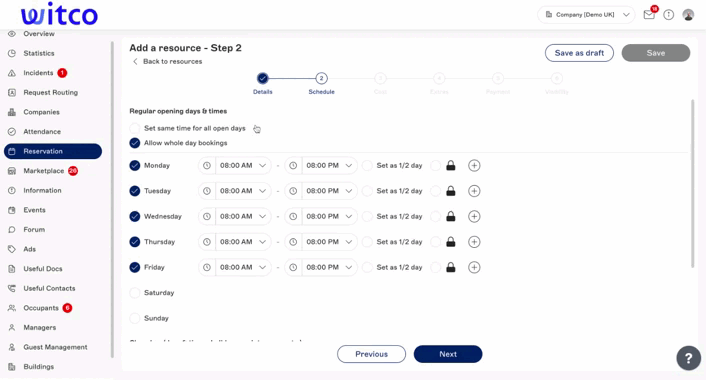
Task: Click the Monday lock icon
Action: point(451,165)
